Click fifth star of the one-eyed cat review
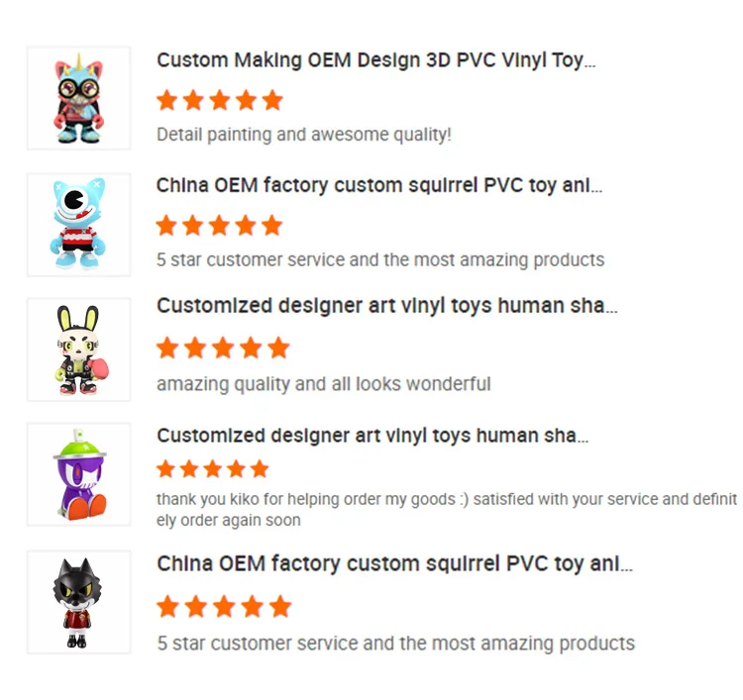The width and height of the screenshot is (743, 700). tap(272, 226)
